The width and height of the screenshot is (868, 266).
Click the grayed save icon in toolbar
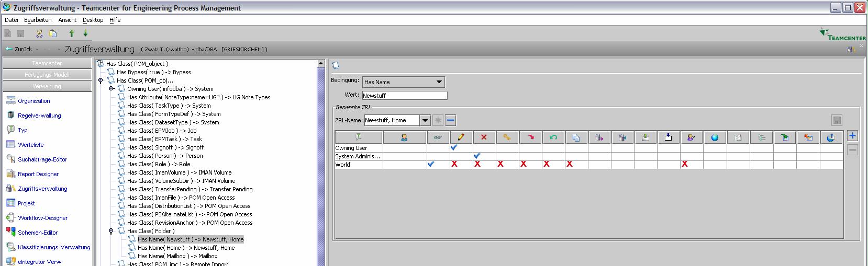21,33
